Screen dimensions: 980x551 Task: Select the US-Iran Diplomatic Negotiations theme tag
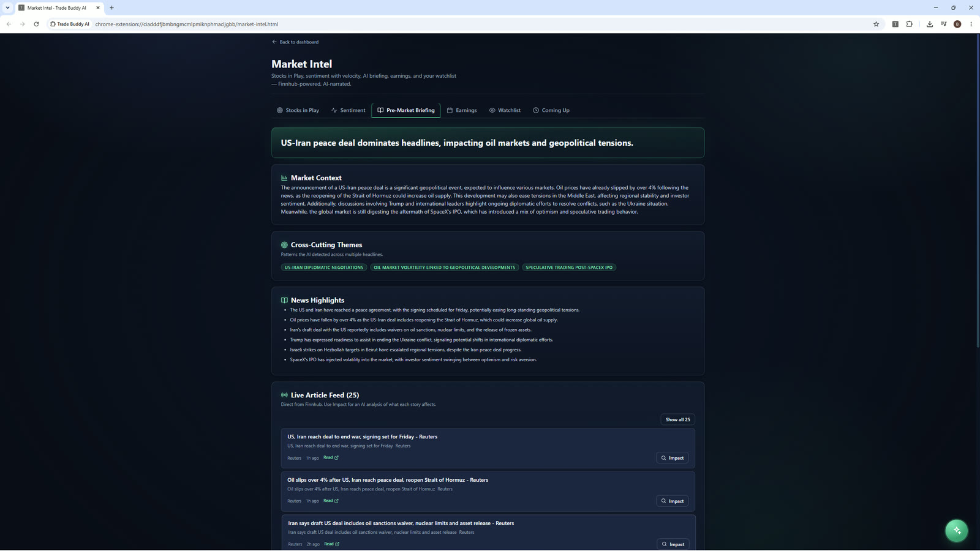click(x=324, y=268)
